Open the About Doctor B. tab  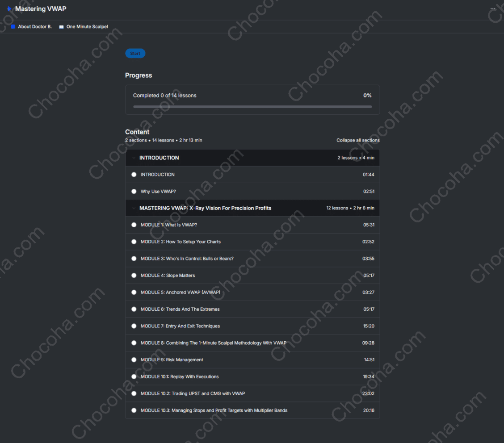[35, 27]
